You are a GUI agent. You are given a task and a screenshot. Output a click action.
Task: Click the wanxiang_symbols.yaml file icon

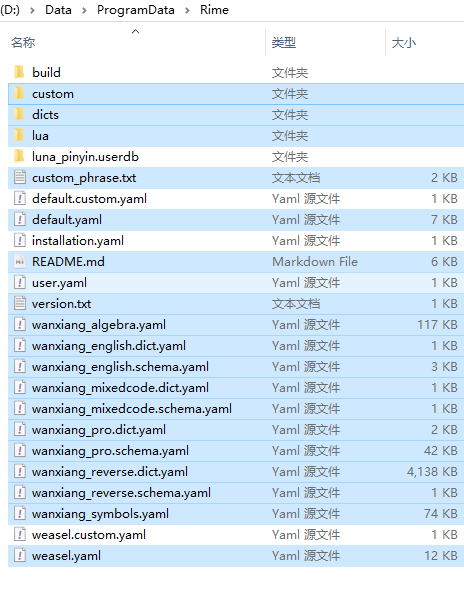coord(20,513)
